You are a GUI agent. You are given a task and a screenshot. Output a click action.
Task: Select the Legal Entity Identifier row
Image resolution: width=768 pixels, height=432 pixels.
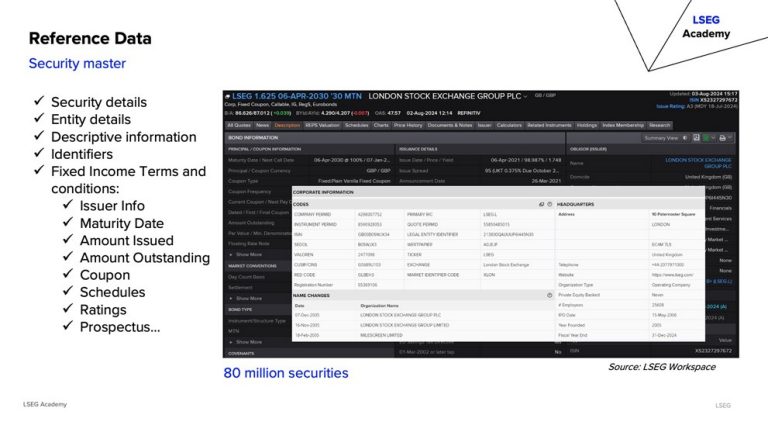pyautogui.click(x=480, y=235)
